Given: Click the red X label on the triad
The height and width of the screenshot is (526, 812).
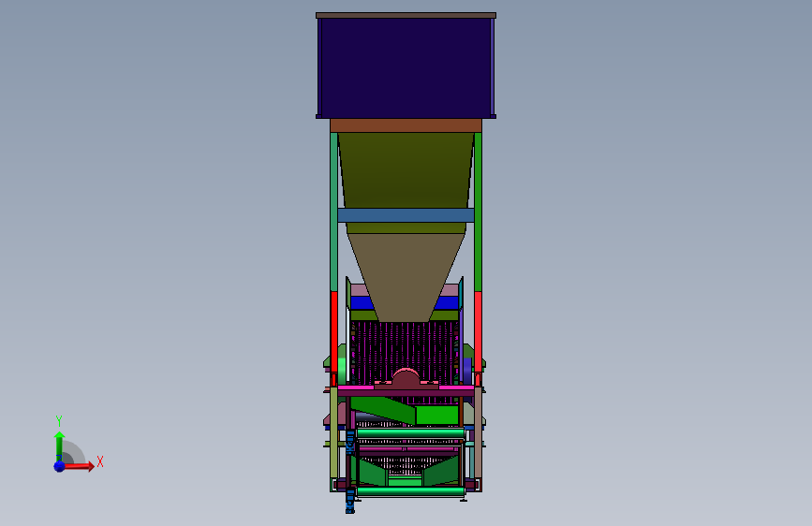Looking at the screenshot, I should coord(100,461).
